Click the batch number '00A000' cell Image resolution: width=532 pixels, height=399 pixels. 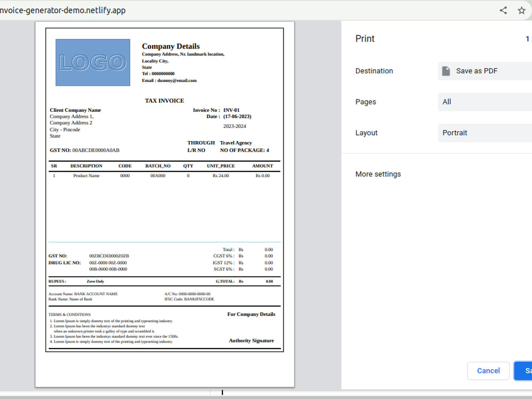158,176
